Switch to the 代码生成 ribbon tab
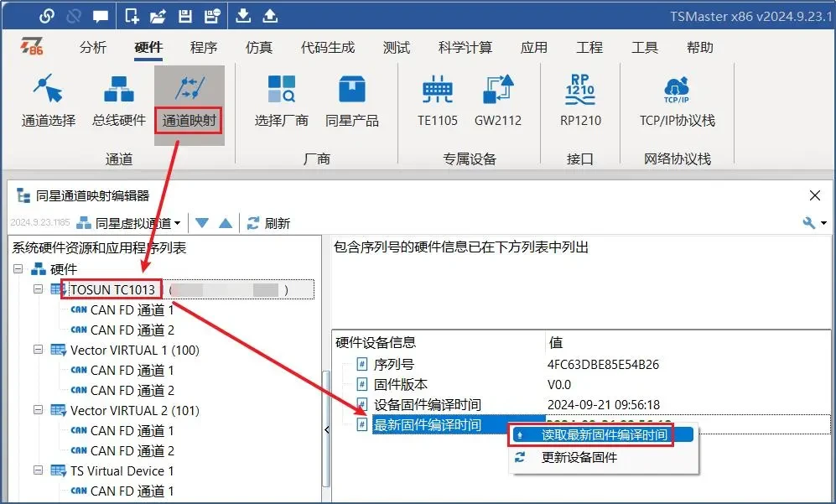Screen dimensions: 836x504 [328, 48]
